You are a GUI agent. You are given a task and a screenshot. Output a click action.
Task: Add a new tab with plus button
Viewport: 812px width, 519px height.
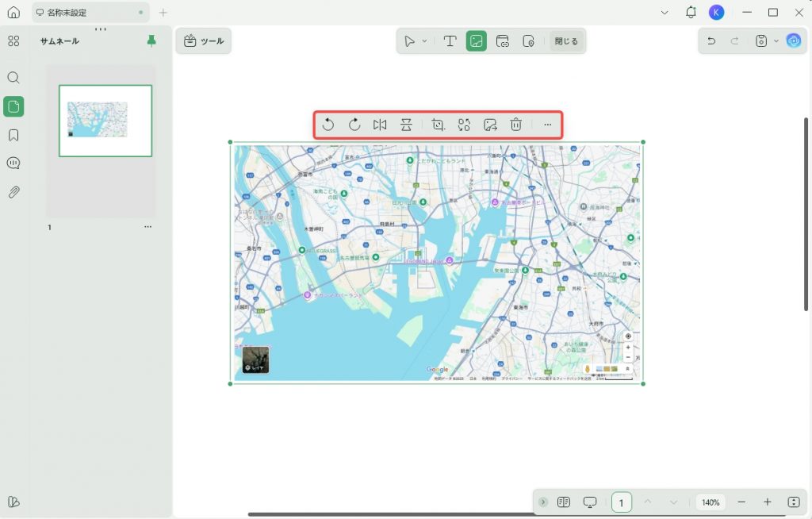point(163,13)
